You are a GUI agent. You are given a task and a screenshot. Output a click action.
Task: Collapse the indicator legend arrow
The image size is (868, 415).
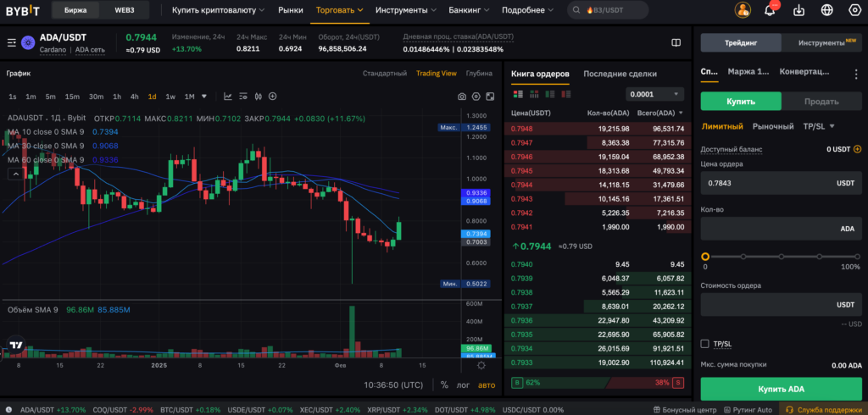tap(16, 174)
